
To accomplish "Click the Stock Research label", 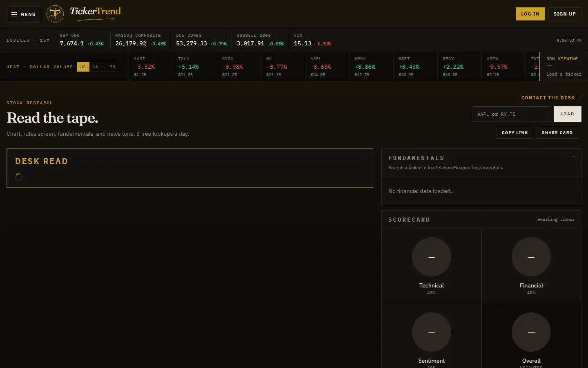I will 30,103.
